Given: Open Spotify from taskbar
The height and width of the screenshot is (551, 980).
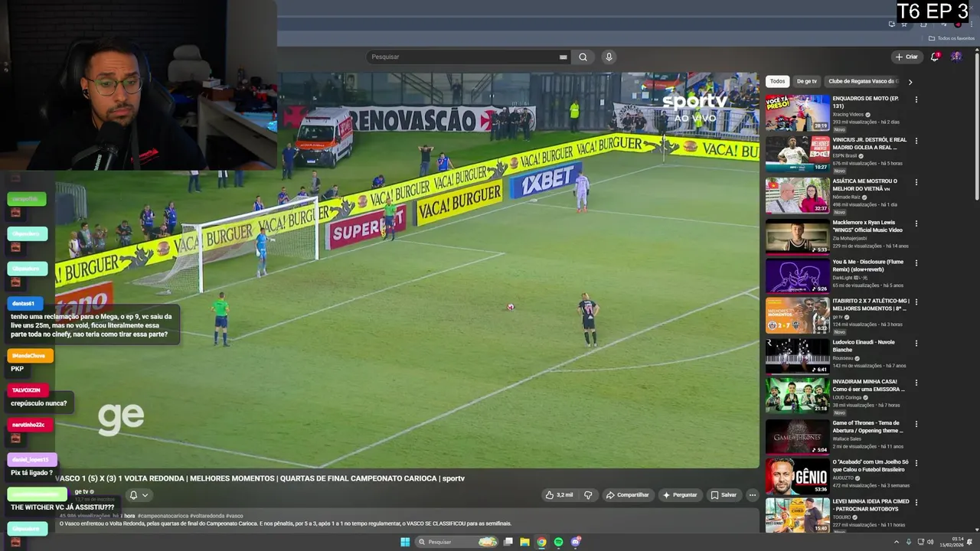Looking at the screenshot, I should coord(558,542).
